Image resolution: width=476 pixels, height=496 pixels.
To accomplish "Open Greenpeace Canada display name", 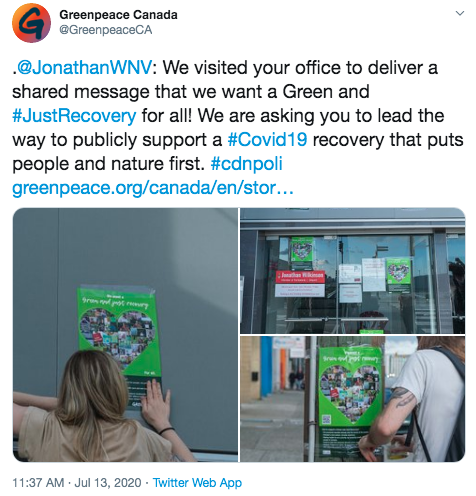I will [x=118, y=15].
